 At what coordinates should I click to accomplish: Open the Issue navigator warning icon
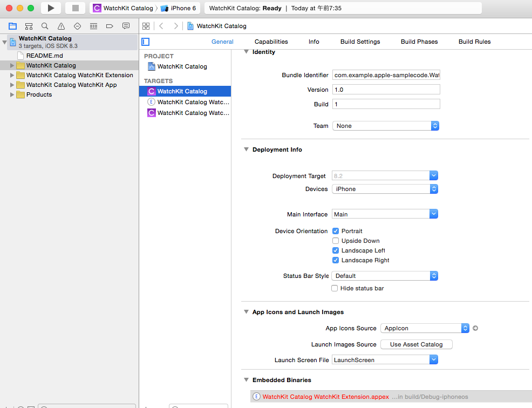coord(61,26)
